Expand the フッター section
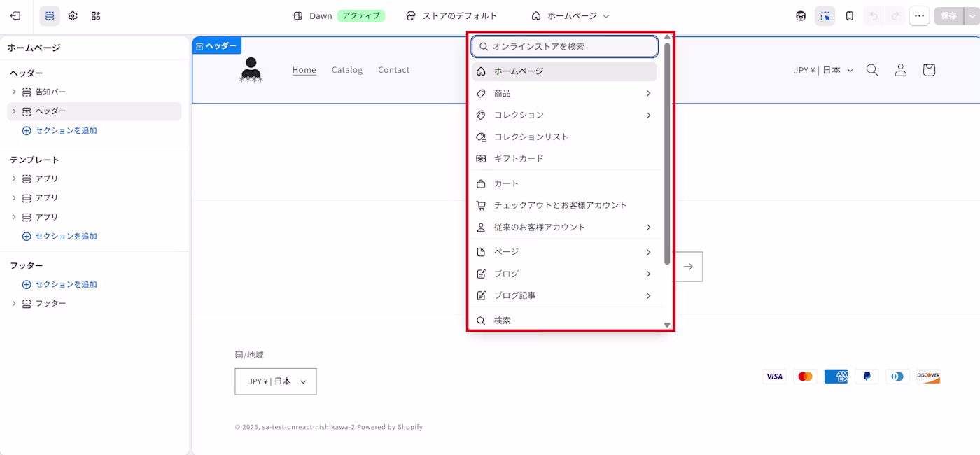Image resolution: width=980 pixels, height=455 pixels. coord(14,304)
